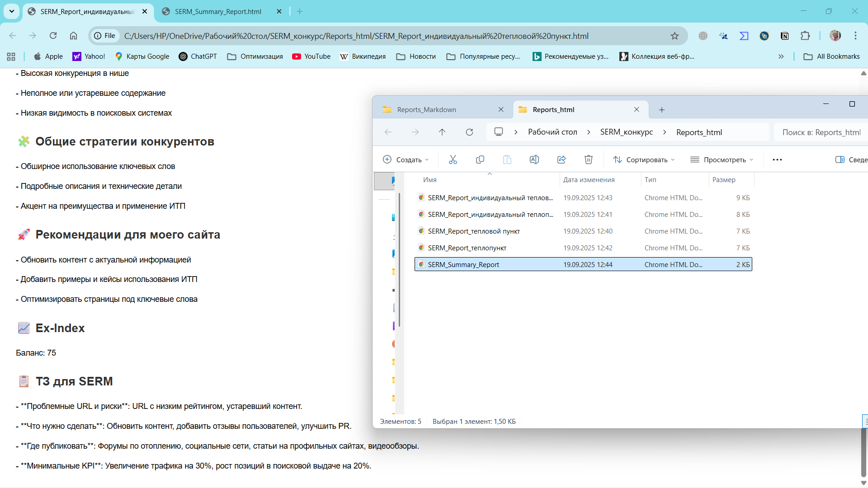Viewport: 868px width, 488px height.
Task: Open Википедия bookmark
Action: tap(363, 56)
